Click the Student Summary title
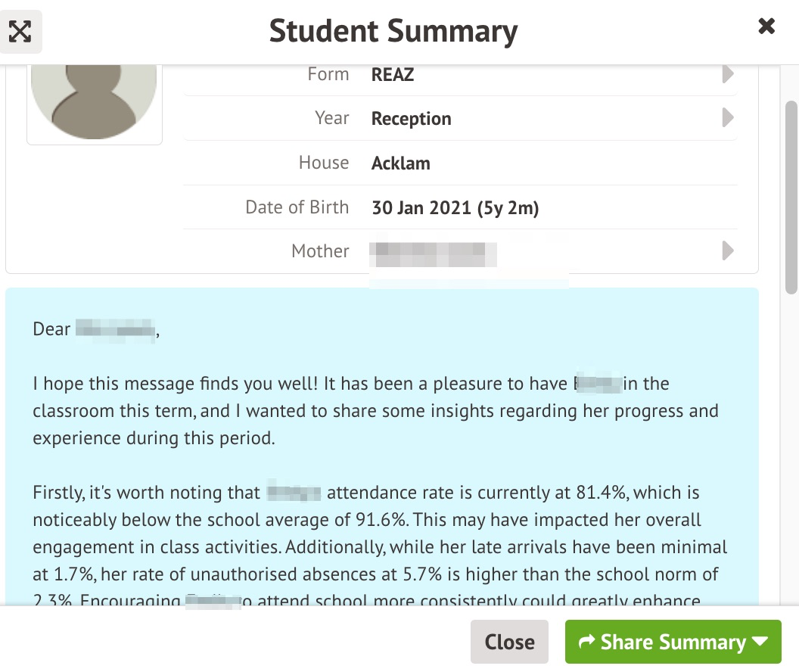 tap(393, 31)
